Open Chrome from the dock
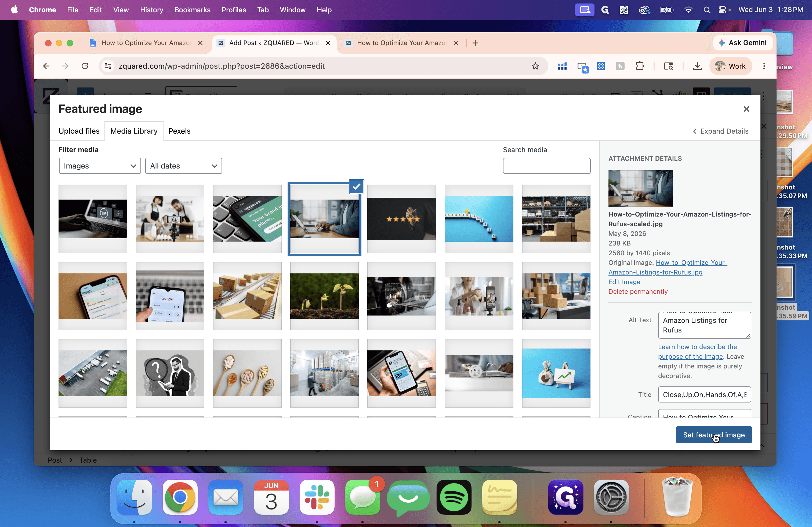Screen dimensions: 812x527 coord(180,497)
